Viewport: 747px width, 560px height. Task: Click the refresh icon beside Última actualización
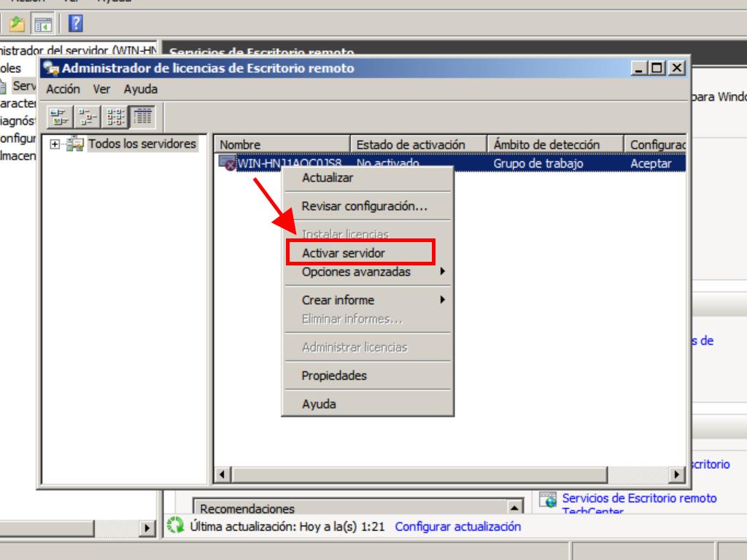(175, 526)
